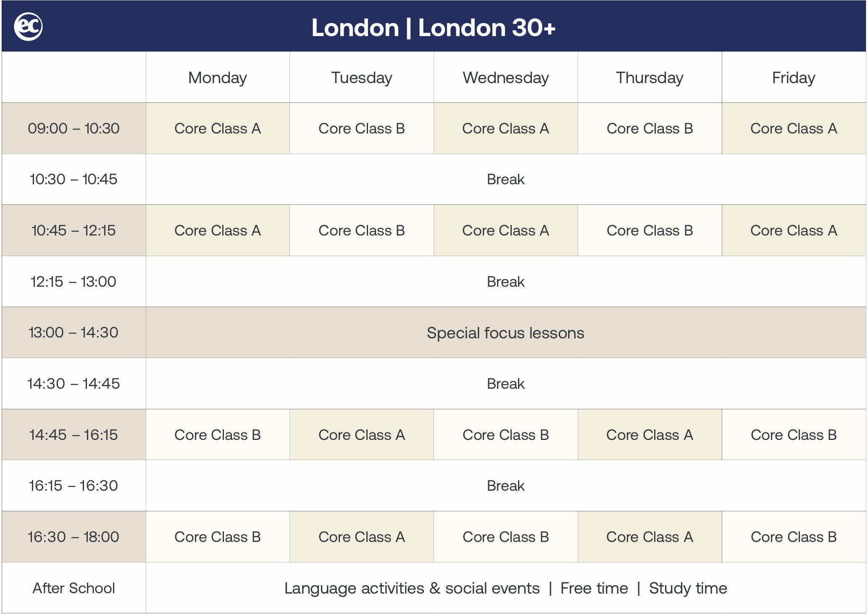
Task: Select the Friday column header
Action: 793,78
